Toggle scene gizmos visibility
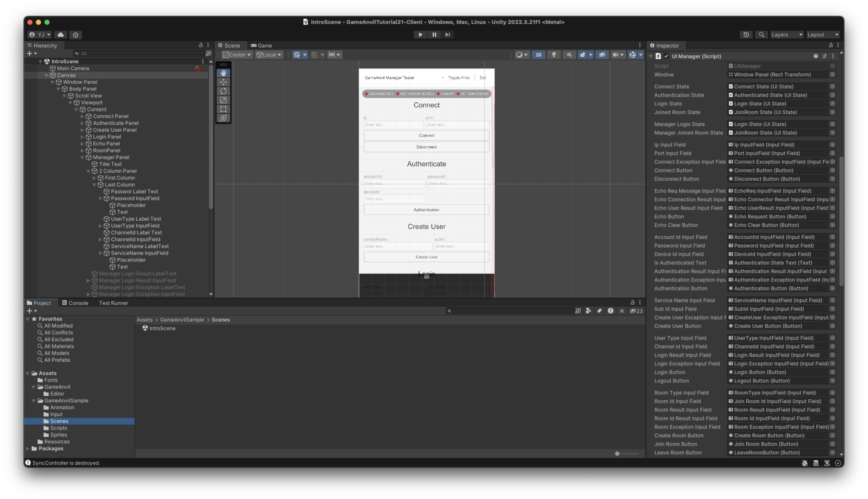Image resolution: width=868 pixels, height=499 pixels. pos(632,55)
